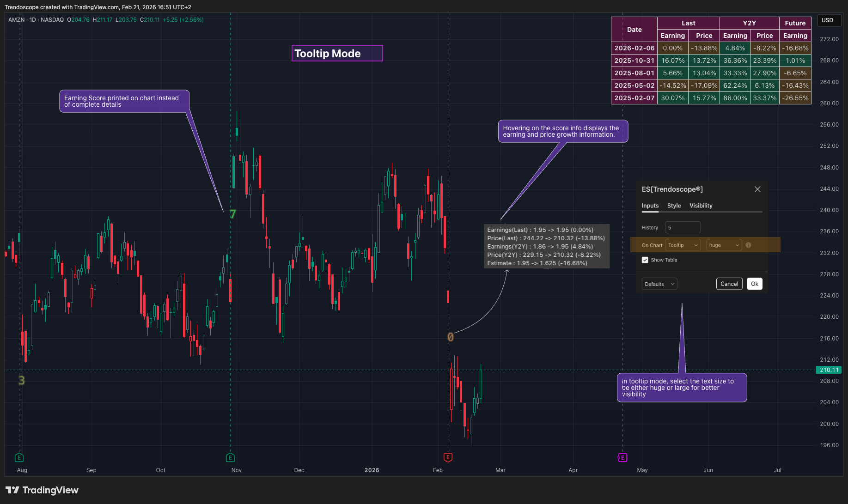The height and width of the screenshot is (504, 848).
Task: Click the 86.00% Y2Y earning cell
Action: [735, 98]
